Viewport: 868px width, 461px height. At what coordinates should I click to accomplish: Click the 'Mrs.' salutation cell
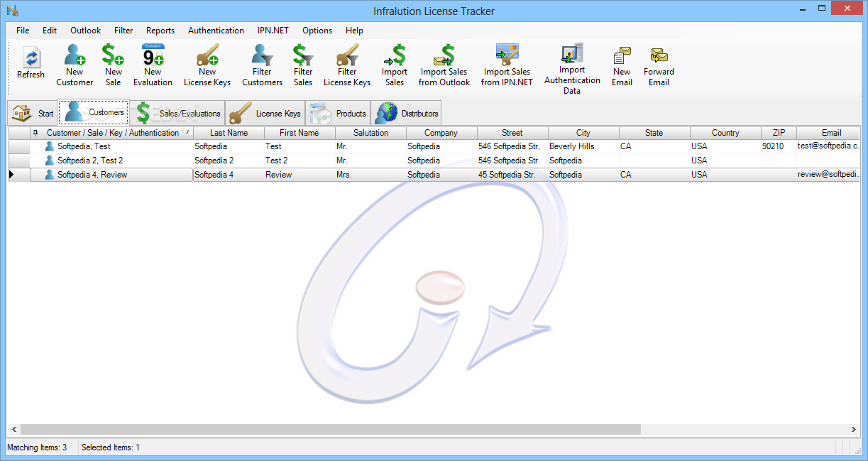370,175
